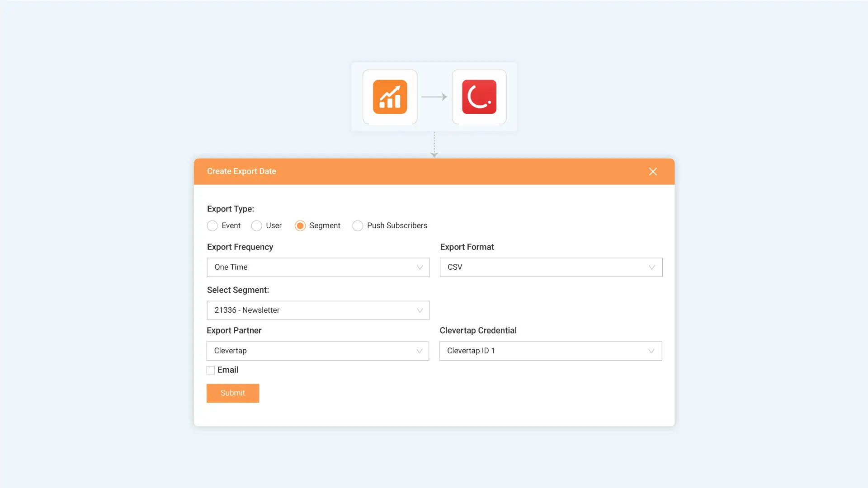Click the chevron arrow in Export Format field
868x488 pixels.
[x=652, y=267]
